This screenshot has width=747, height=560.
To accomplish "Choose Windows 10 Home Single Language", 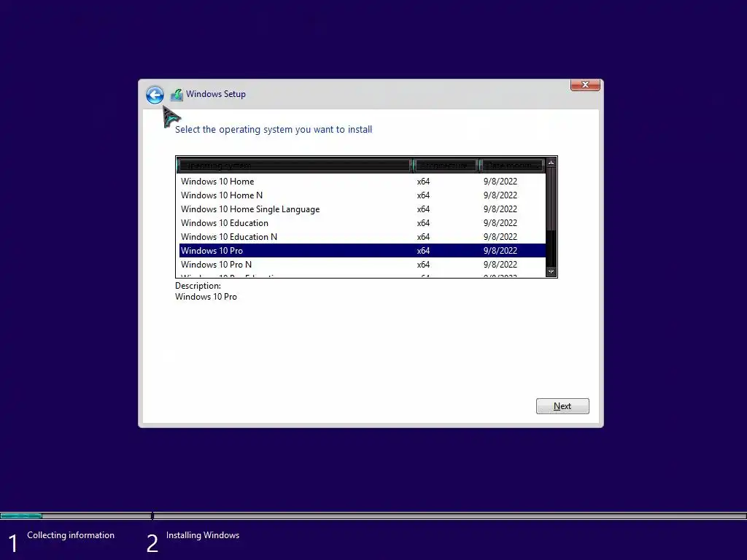I will 362,209.
